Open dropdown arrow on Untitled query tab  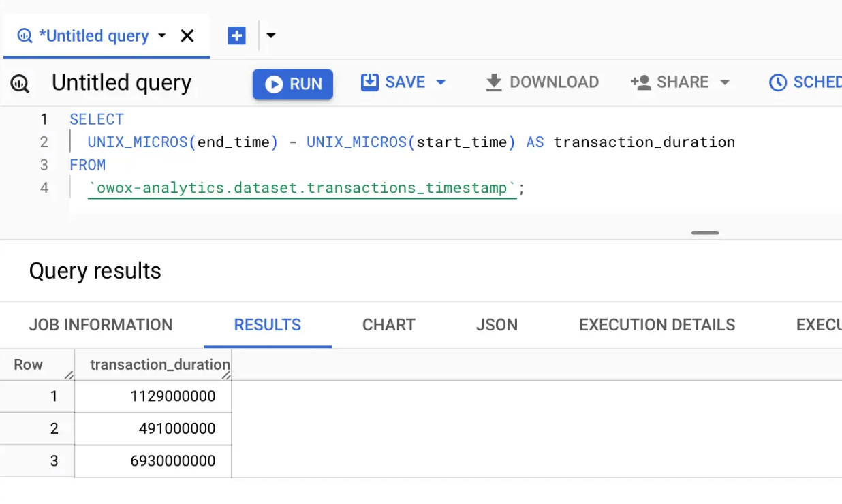point(161,35)
